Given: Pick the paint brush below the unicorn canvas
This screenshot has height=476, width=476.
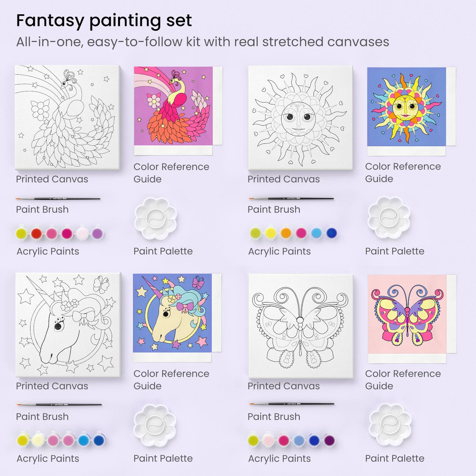Looking at the screenshot, I should click(x=59, y=405).
